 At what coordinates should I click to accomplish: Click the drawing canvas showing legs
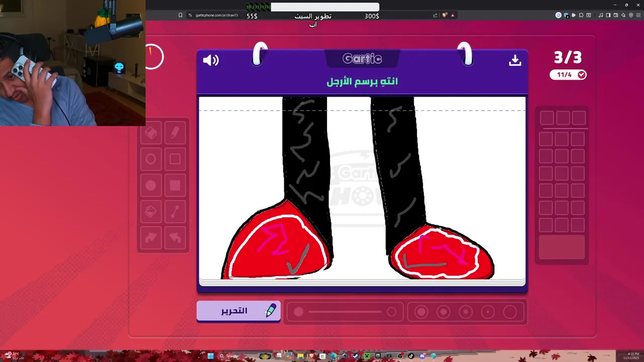point(362,189)
